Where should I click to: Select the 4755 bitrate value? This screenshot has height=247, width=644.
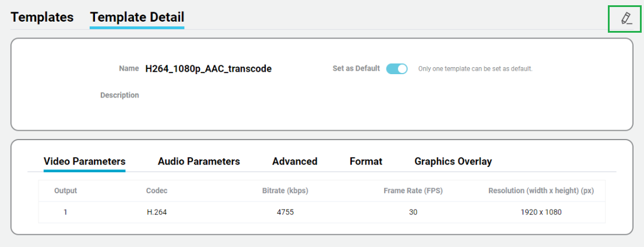point(285,212)
